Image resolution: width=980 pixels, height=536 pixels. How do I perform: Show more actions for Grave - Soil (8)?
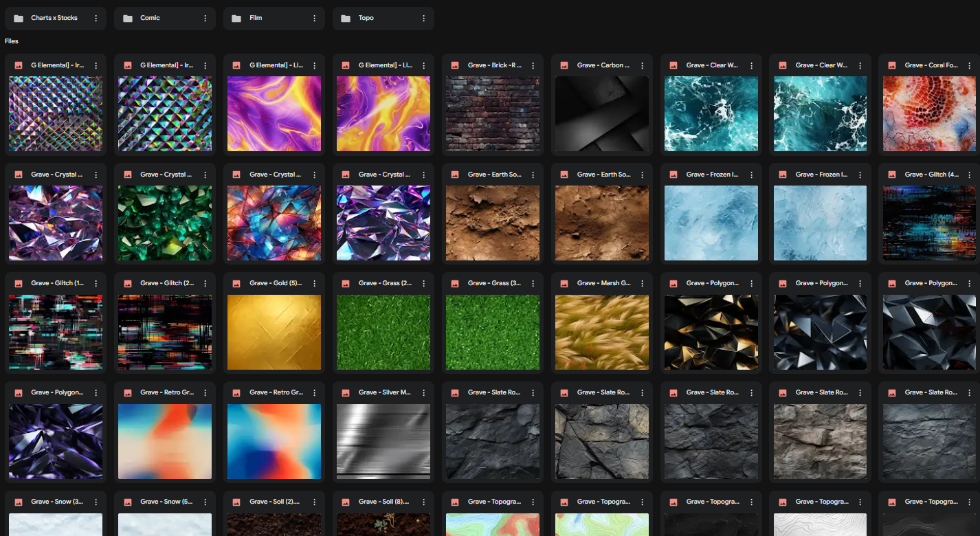tap(423, 502)
